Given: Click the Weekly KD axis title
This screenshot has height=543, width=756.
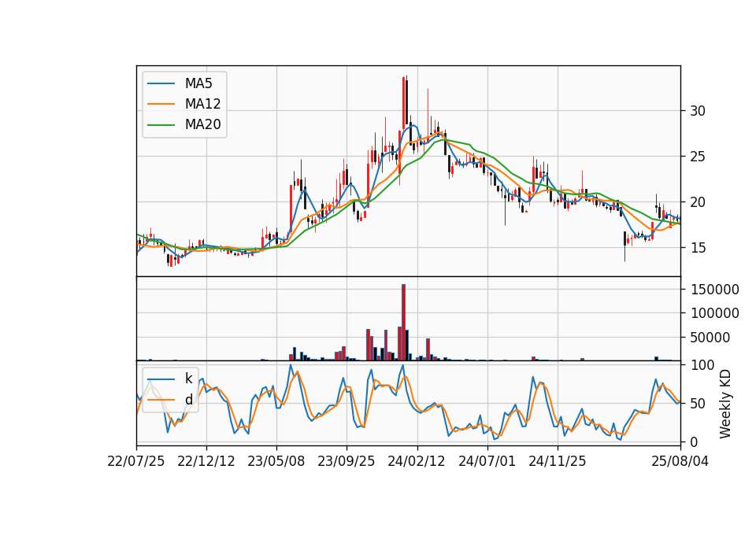Looking at the screenshot, I should coord(725,404).
